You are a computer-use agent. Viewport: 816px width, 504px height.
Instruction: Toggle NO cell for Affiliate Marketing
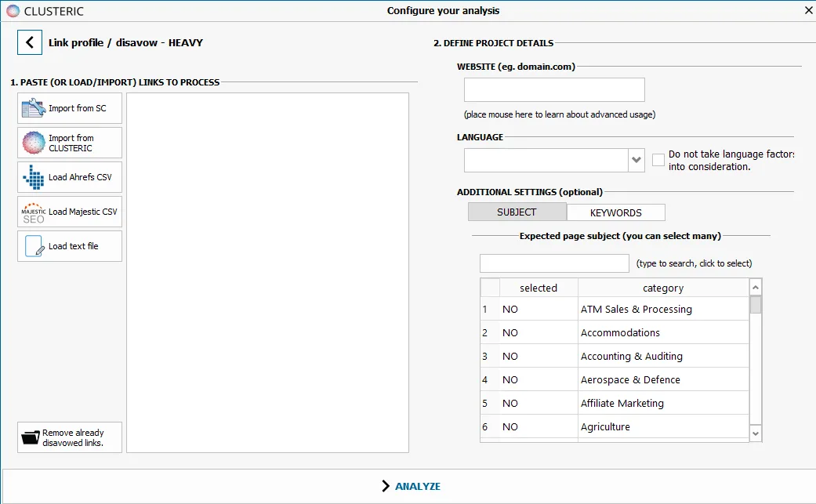(x=539, y=403)
